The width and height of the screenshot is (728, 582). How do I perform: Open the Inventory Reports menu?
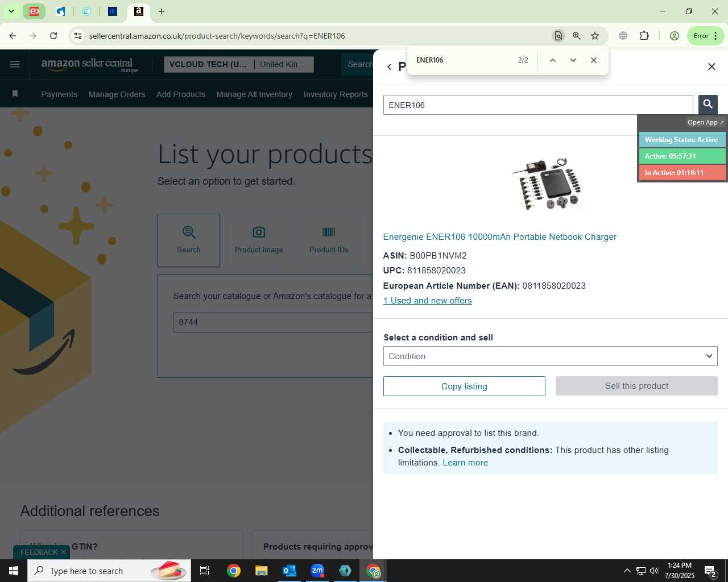[x=336, y=94]
